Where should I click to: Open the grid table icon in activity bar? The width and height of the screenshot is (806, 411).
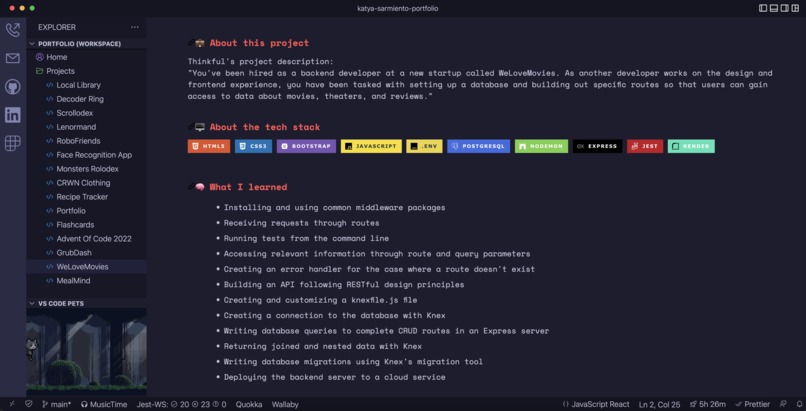[13, 143]
